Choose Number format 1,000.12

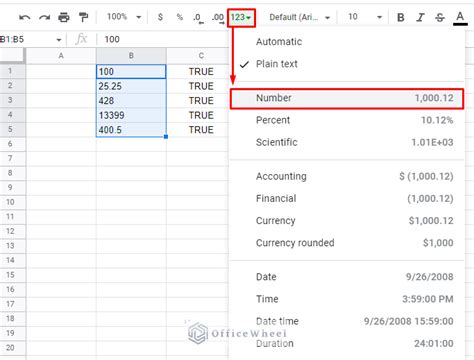click(347, 98)
